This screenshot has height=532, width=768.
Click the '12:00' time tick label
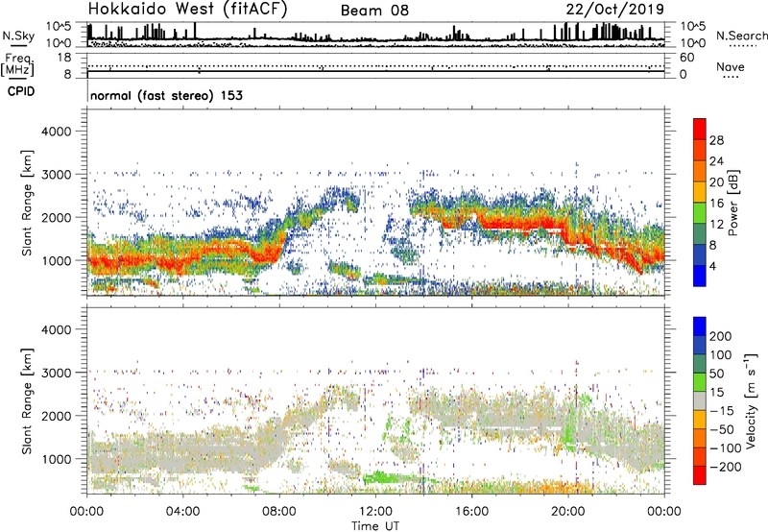pos(375,512)
